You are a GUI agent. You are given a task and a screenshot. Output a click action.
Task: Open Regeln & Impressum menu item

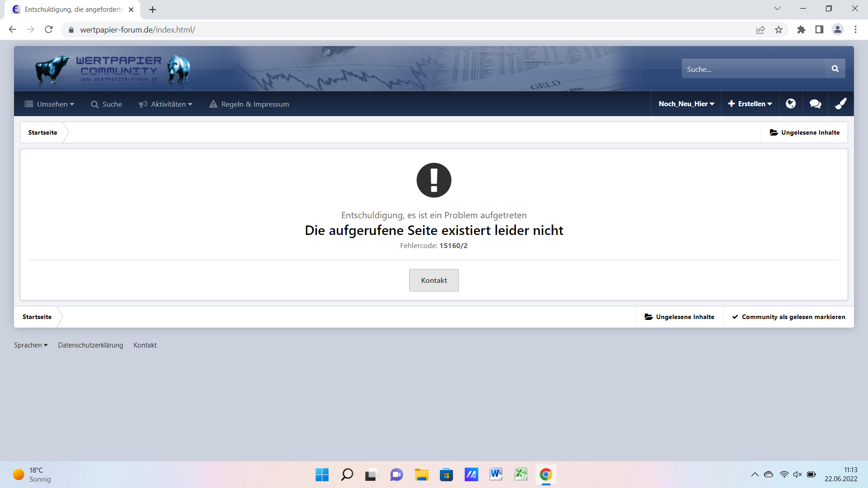(x=249, y=104)
